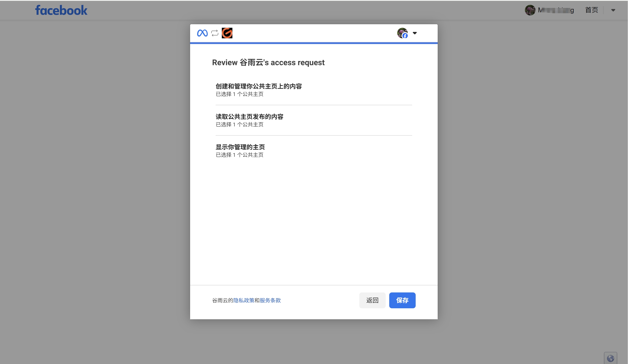This screenshot has height=364, width=628.
Task: Click the small Facebook badge on the dialog avatar
Action: click(405, 36)
